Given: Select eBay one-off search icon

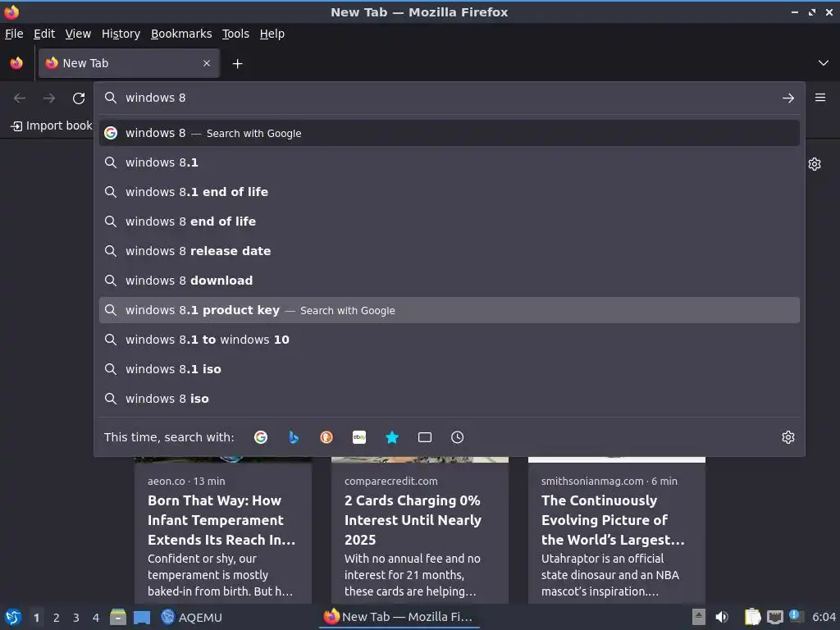Looking at the screenshot, I should 359,437.
